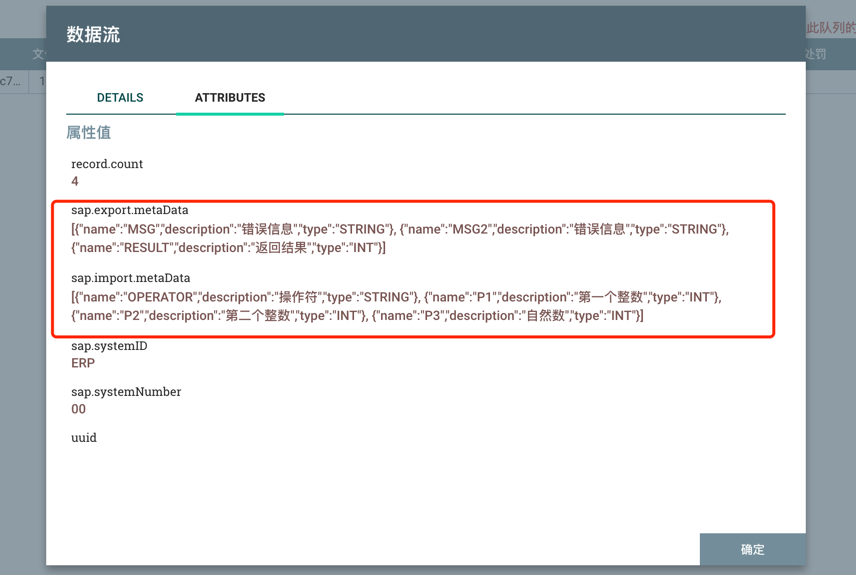The width and height of the screenshot is (856, 575).
Task: Switch to the DETAILS tab
Action: (x=120, y=98)
